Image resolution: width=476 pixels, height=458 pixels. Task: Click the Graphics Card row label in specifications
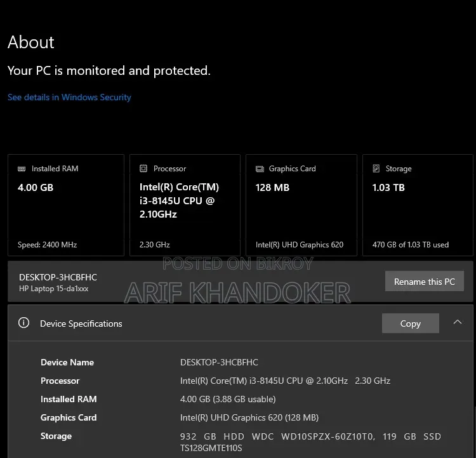click(69, 417)
